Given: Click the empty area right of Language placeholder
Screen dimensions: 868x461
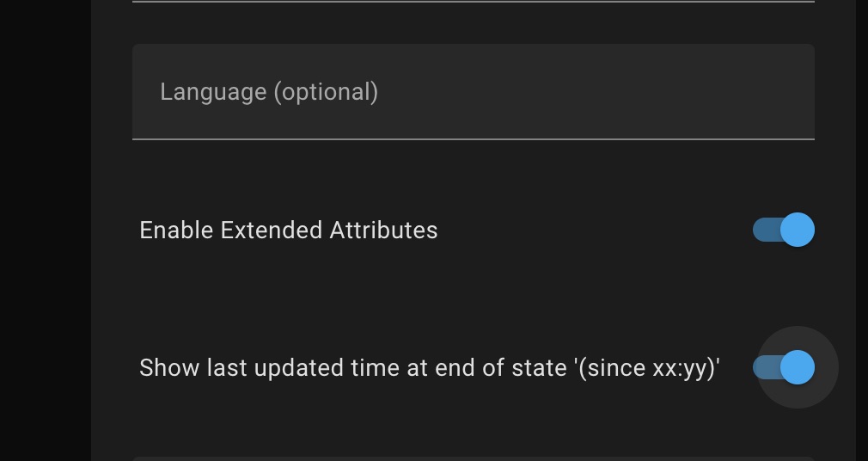Looking at the screenshot, I should click(602, 92).
